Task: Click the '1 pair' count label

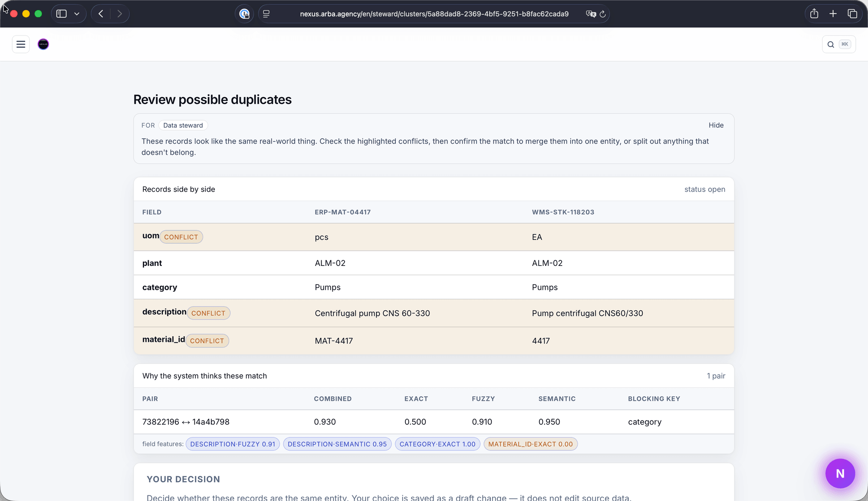Action: pyautogui.click(x=716, y=376)
